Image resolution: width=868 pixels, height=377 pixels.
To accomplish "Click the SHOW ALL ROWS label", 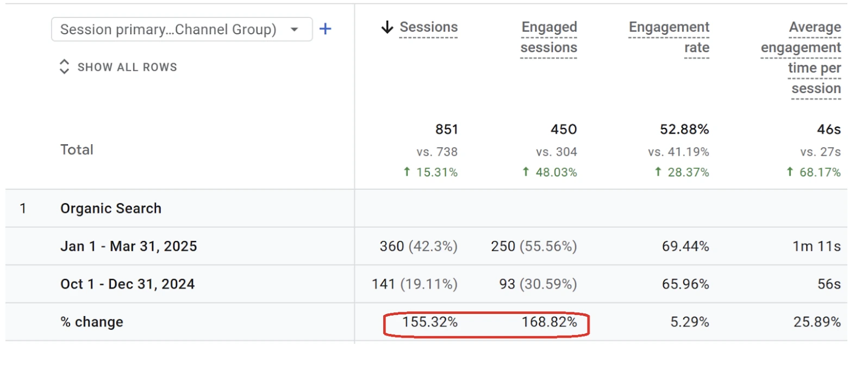I will 127,67.
